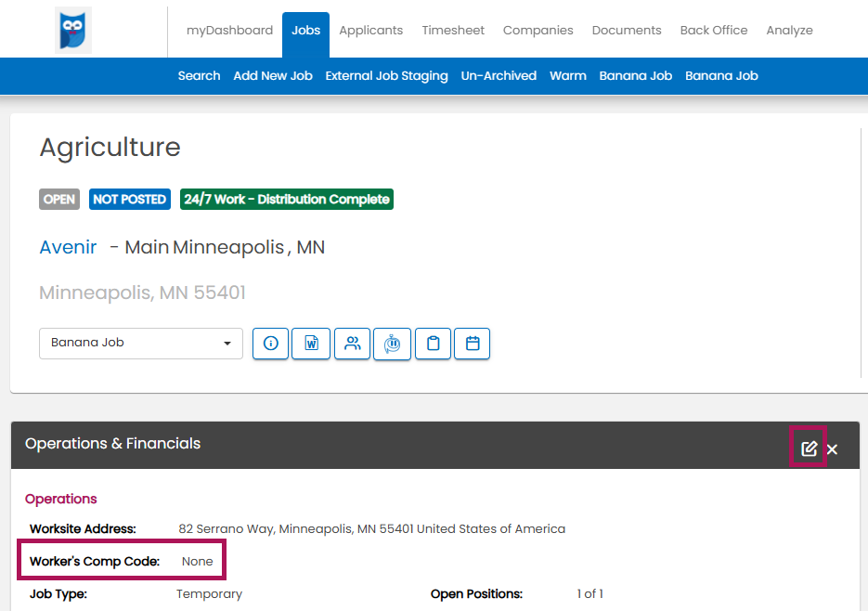The image size is (868, 611).
Task: Click the clipboard icon button
Action: coord(433,344)
